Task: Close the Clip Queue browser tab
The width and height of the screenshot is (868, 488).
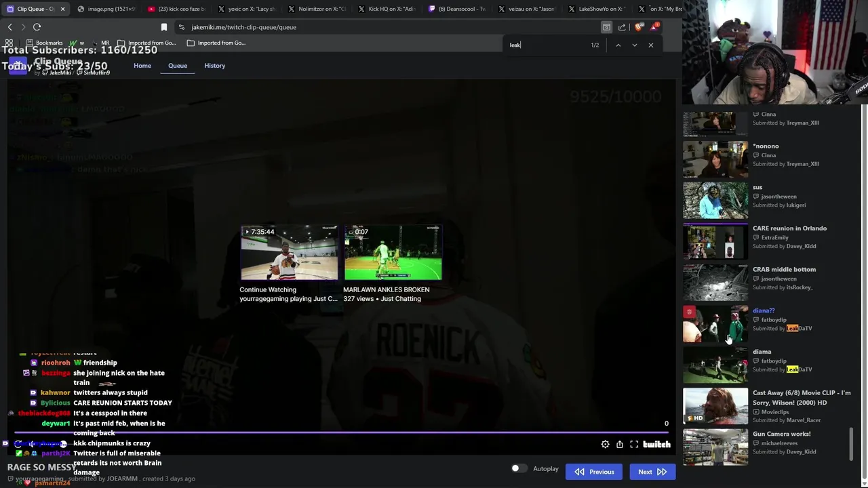Action: tap(62, 9)
